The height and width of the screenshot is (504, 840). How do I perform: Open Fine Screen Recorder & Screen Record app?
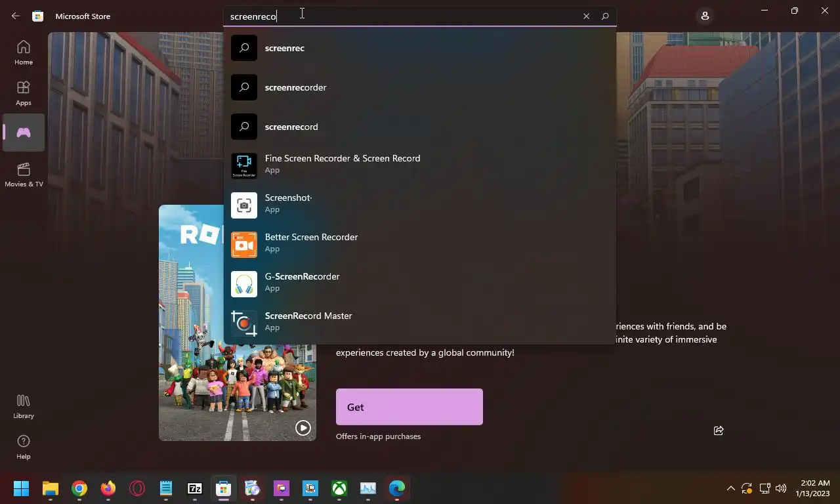420,165
